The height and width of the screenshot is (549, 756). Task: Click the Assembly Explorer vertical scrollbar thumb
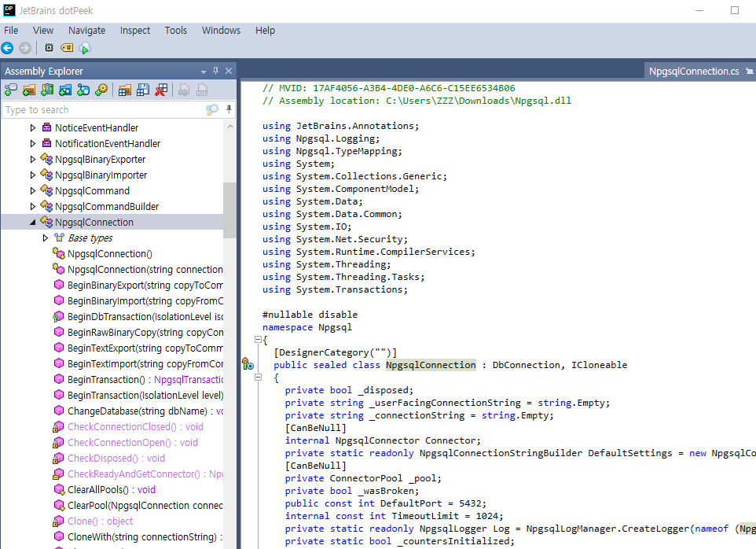click(229, 210)
